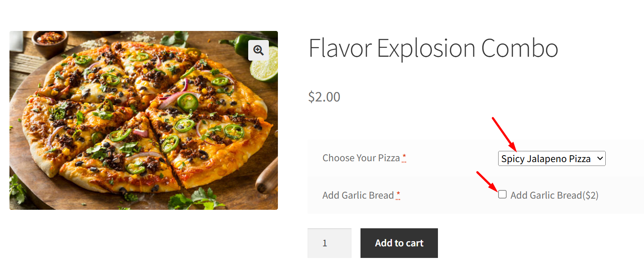Image resolution: width=644 pixels, height=273 pixels.
Task: Click the magnifier zoom icon on the pizza image
Action: click(259, 50)
